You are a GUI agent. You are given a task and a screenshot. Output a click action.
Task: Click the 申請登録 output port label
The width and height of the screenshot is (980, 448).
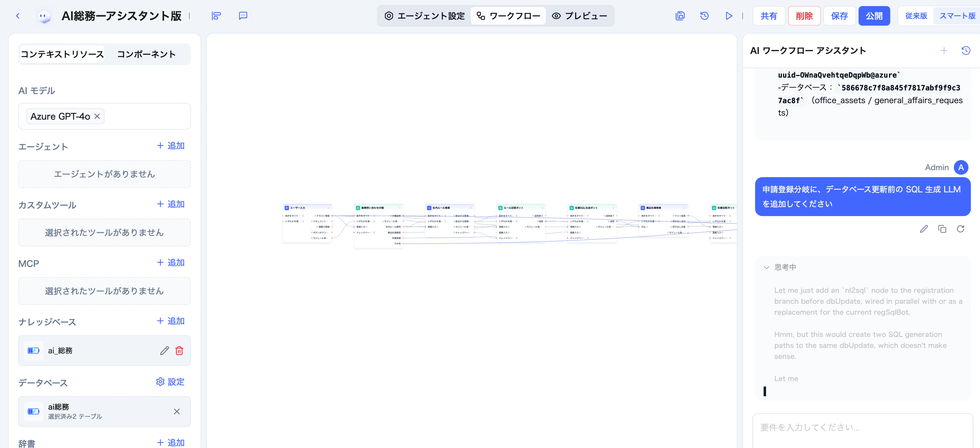click(396, 238)
